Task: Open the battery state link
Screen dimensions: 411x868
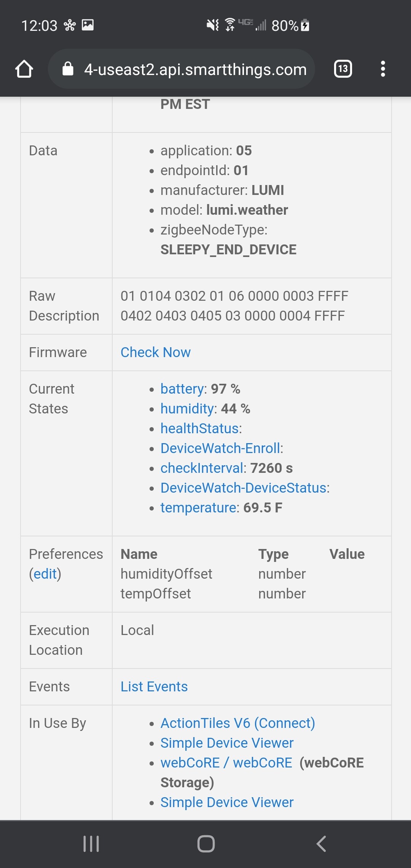Action: pos(182,389)
